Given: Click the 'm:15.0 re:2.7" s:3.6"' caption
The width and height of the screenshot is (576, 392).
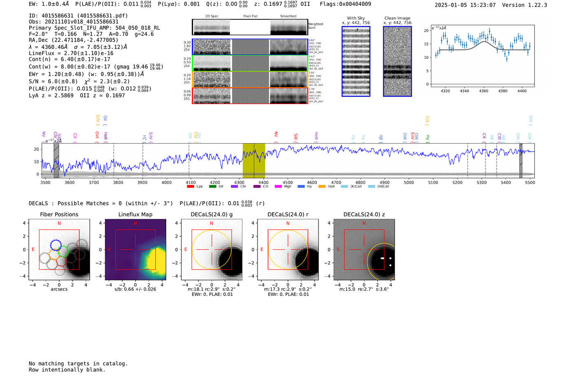Looking at the screenshot, I should click(x=364, y=289).
